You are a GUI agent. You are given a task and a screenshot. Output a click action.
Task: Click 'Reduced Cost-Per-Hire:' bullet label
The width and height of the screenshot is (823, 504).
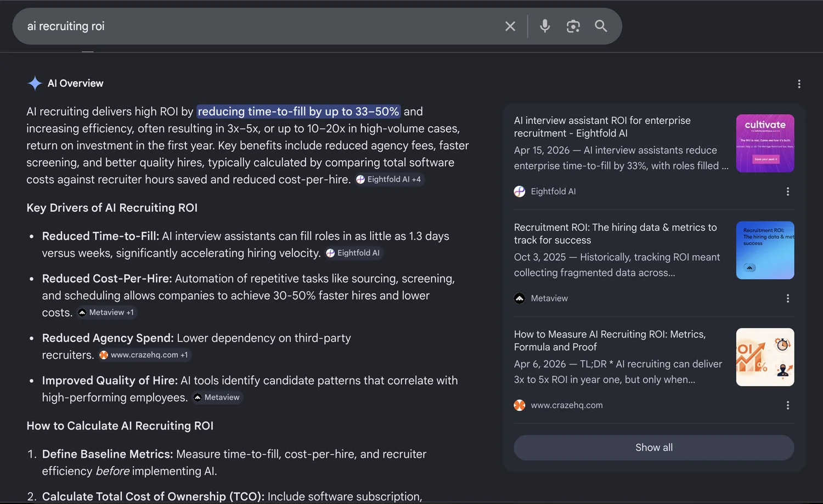107,279
